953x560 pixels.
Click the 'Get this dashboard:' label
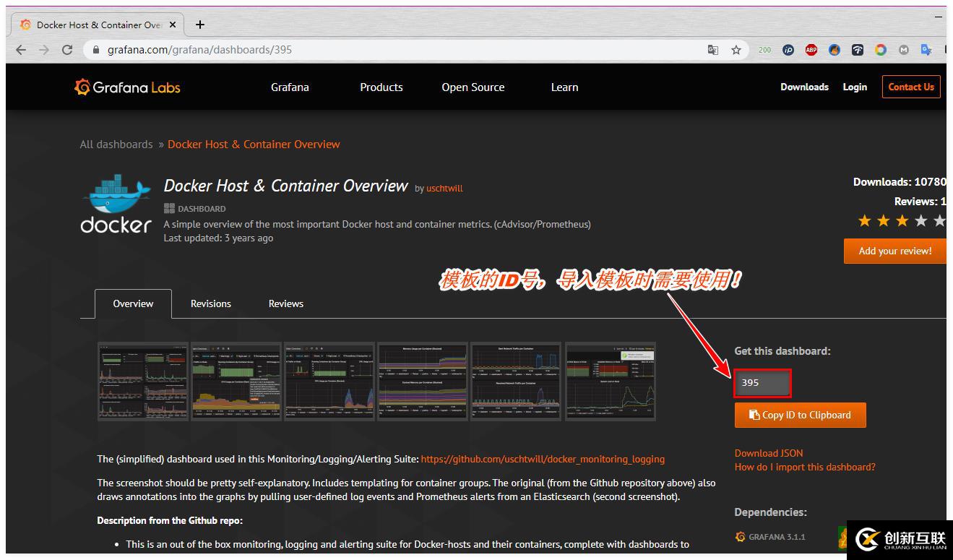782,351
